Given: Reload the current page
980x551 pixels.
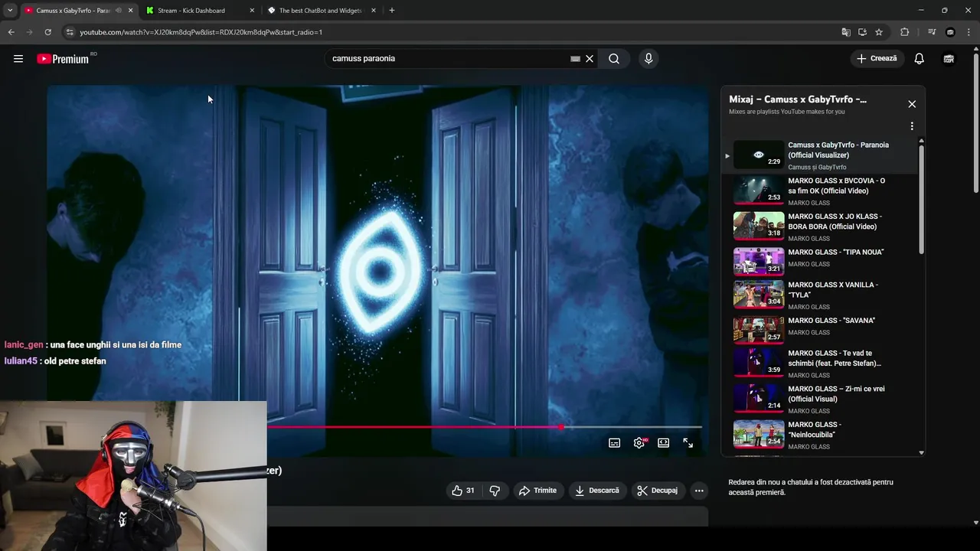Looking at the screenshot, I should (47, 32).
